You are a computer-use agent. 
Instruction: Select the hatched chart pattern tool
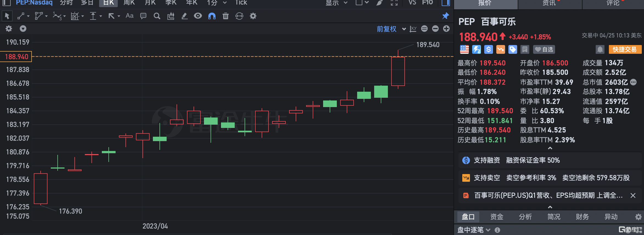coord(75,16)
